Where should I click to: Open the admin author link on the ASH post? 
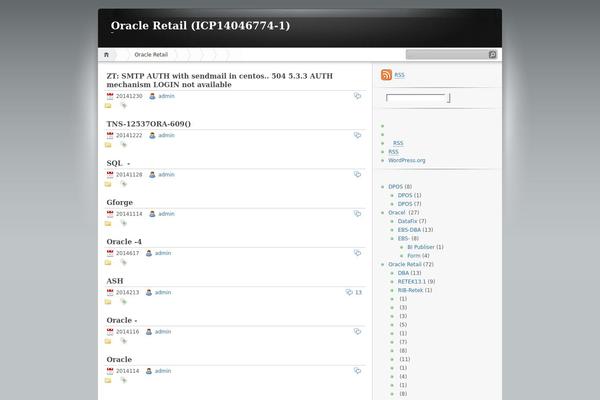(x=163, y=292)
